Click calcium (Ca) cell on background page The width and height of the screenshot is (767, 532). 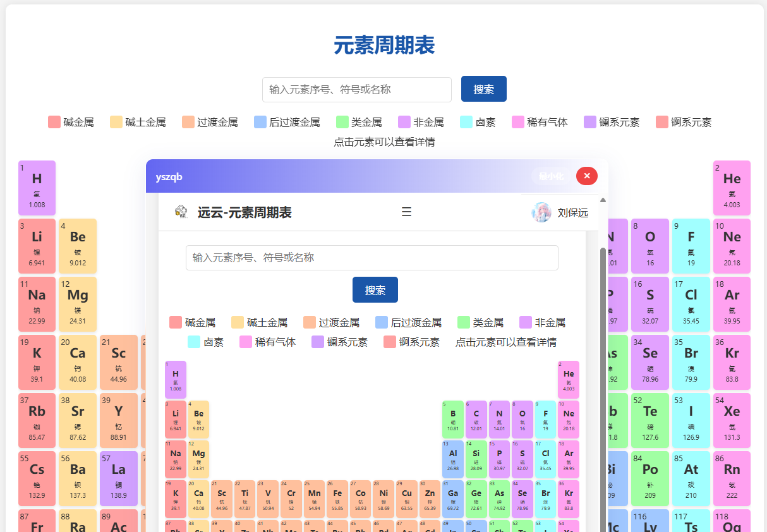click(x=78, y=362)
